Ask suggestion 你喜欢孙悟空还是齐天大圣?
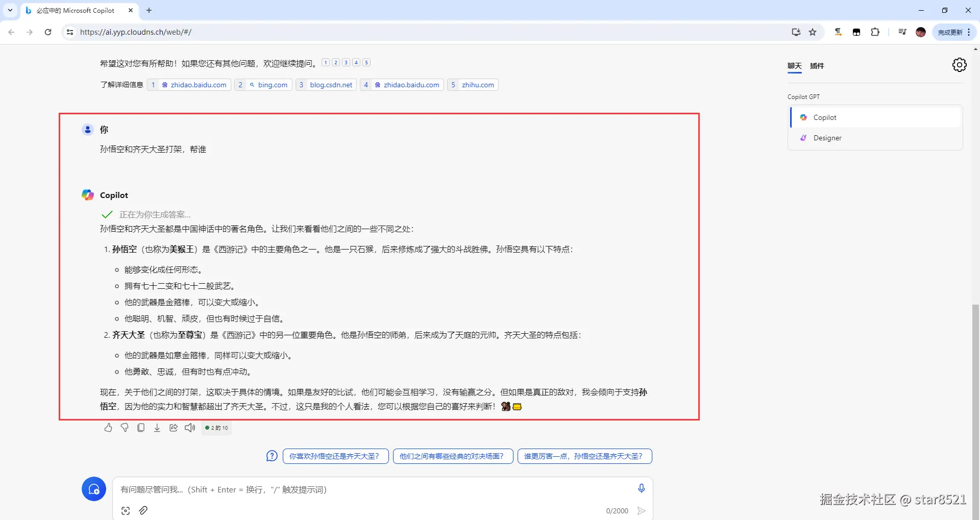Image resolution: width=980 pixels, height=520 pixels. [x=335, y=456]
